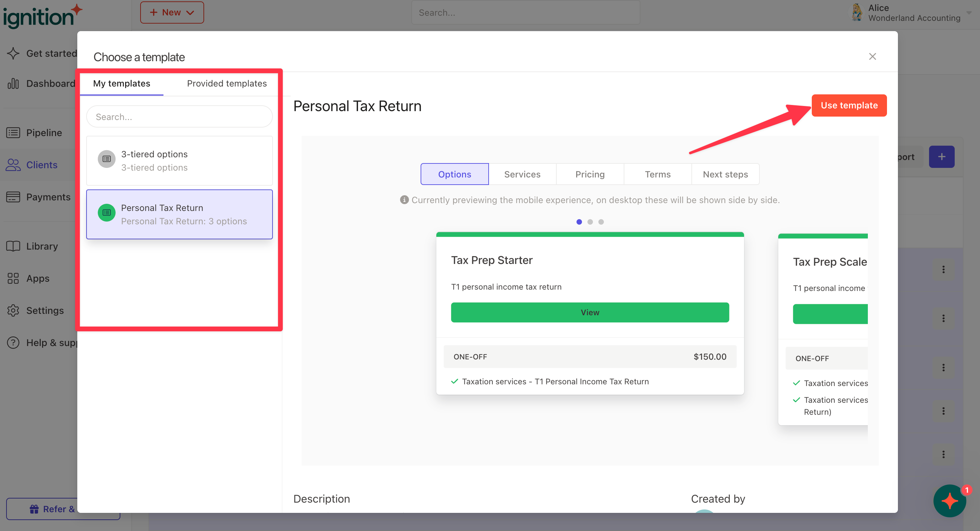This screenshot has height=531, width=980.
Task: Open the fifth row's three-dot menu
Action: 943,454
